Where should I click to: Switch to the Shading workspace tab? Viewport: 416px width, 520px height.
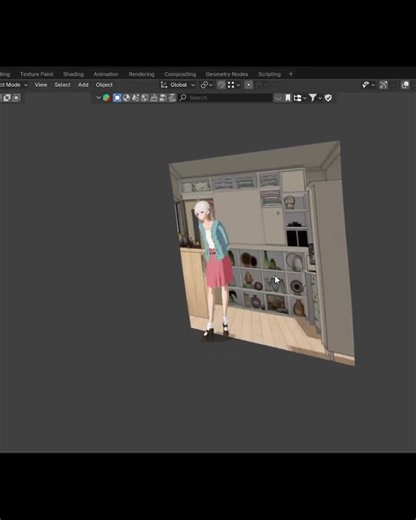click(x=73, y=74)
